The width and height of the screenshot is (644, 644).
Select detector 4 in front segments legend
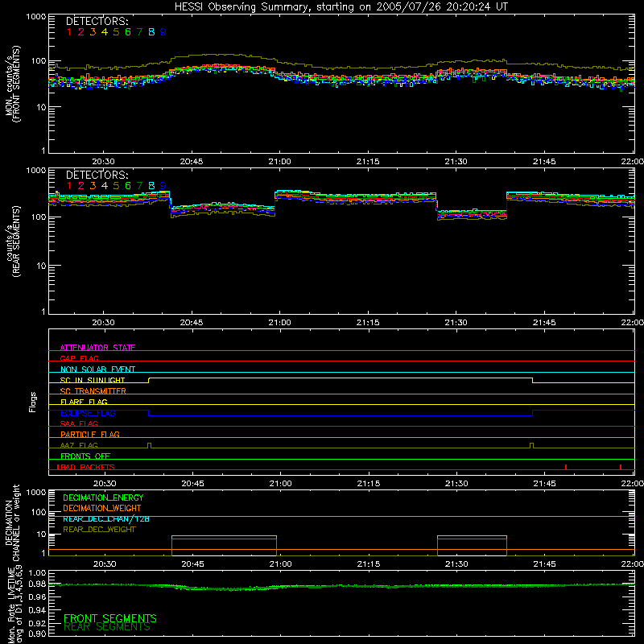pos(105,32)
